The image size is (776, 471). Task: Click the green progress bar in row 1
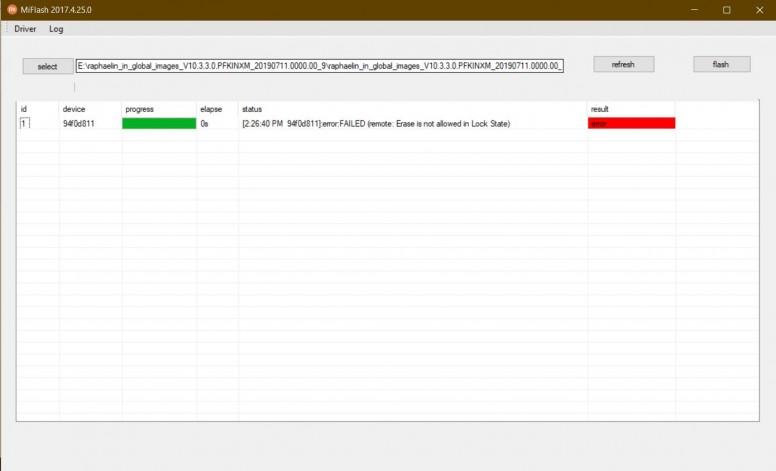pyautogui.click(x=159, y=123)
